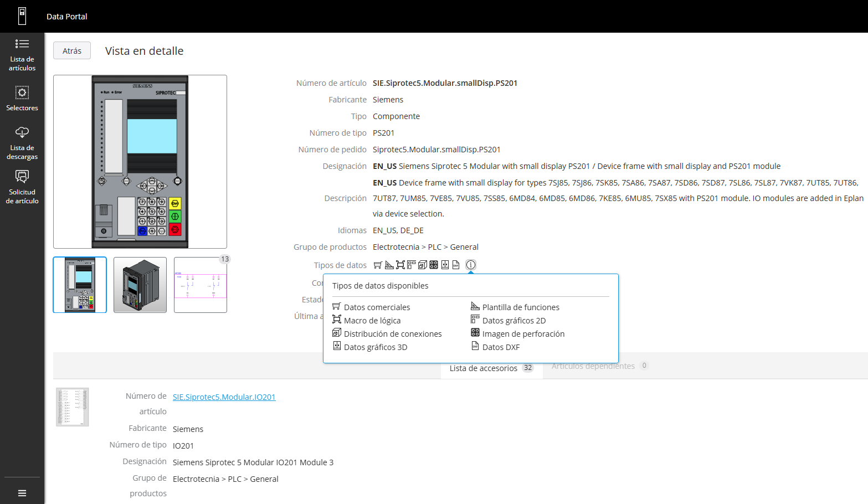868x504 pixels.
Task: Click the drilling pattern icon in data types row
Action: click(x=434, y=265)
